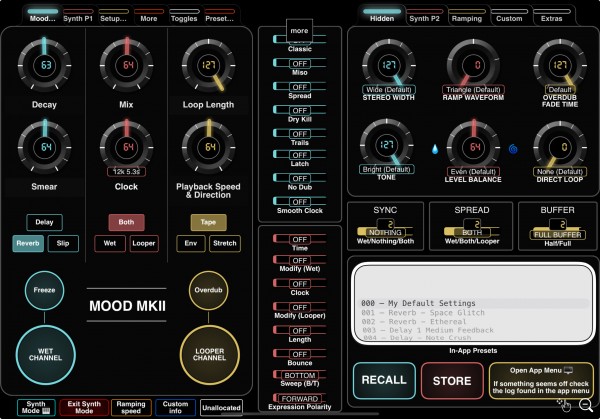Open the More tab

[x=149, y=16]
